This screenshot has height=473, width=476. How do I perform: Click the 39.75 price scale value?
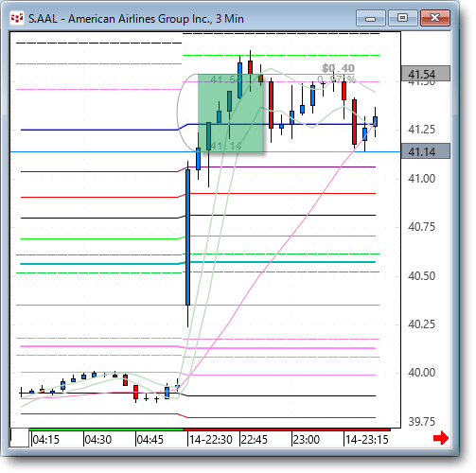[421, 422]
